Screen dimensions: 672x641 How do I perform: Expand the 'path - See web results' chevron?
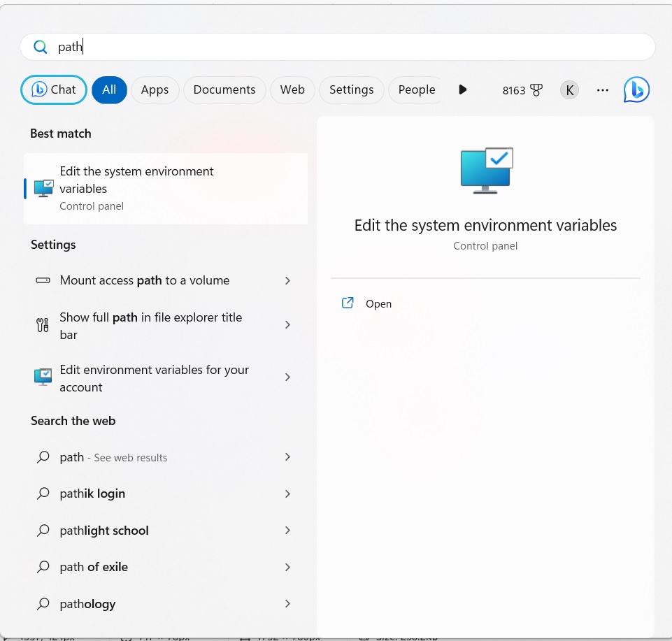pyautogui.click(x=287, y=457)
